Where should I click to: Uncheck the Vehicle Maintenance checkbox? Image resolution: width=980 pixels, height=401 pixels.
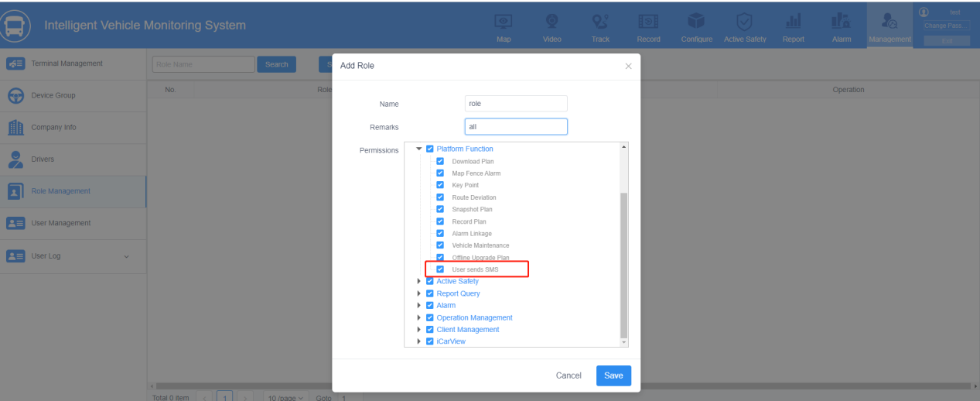point(440,245)
